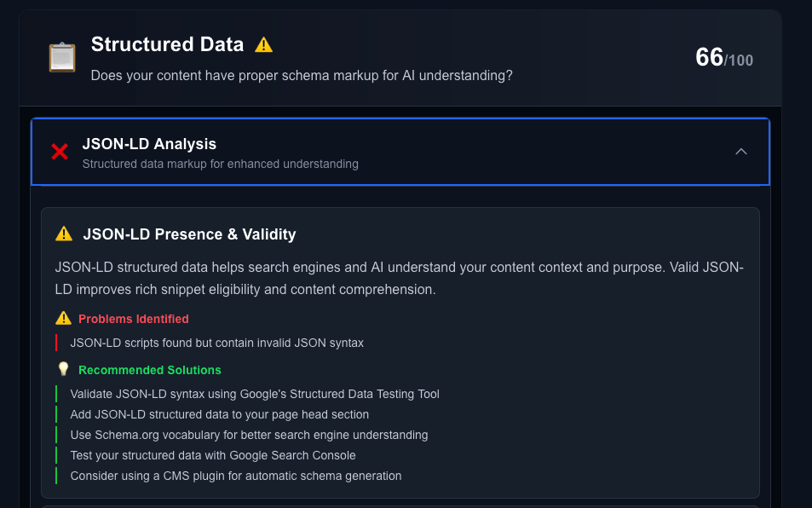
Task: Click the red X icon for JSON-LD Analysis
Action: [x=60, y=152]
